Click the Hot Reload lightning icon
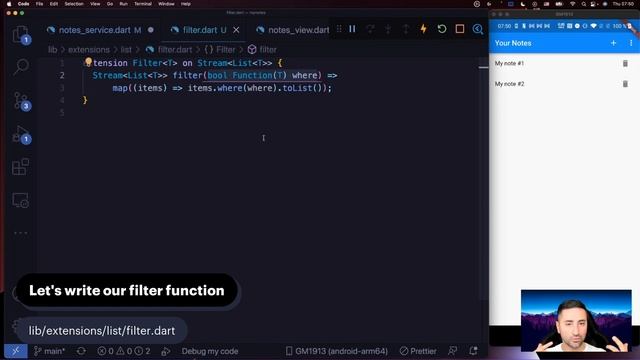Screen dimensions: 640x360 (423, 29)
